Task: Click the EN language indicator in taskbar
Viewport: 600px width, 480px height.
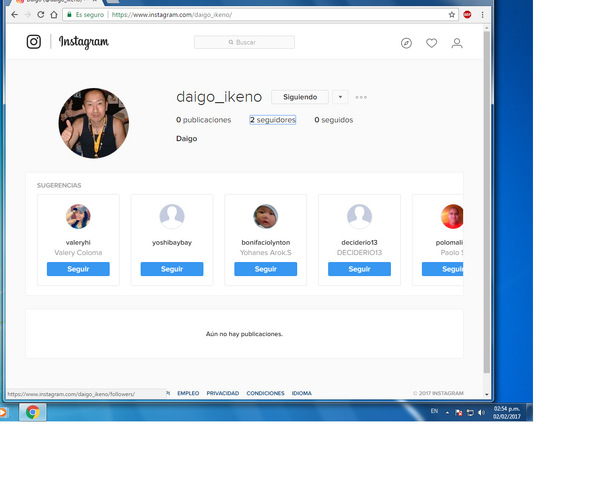Action: pyautogui.click(x=434, y=411)
